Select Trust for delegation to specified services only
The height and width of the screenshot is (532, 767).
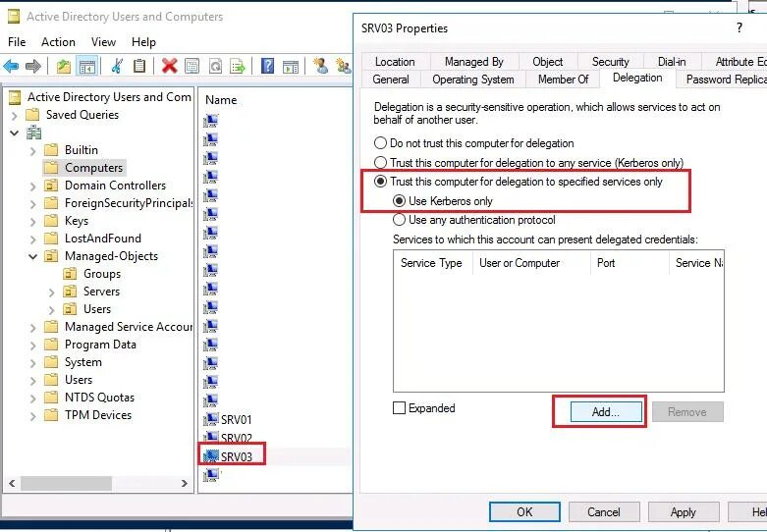click(380, 182)
